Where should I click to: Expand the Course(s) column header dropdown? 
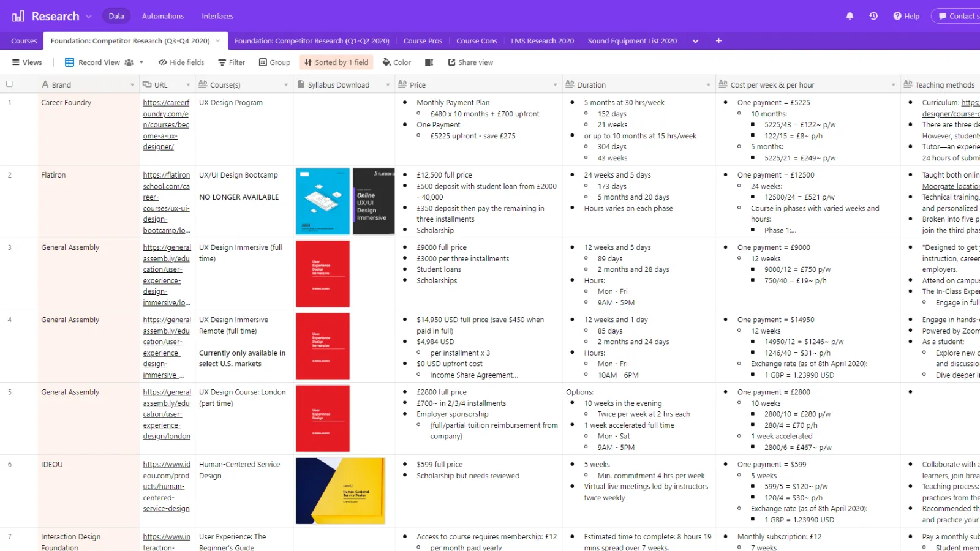285,85
